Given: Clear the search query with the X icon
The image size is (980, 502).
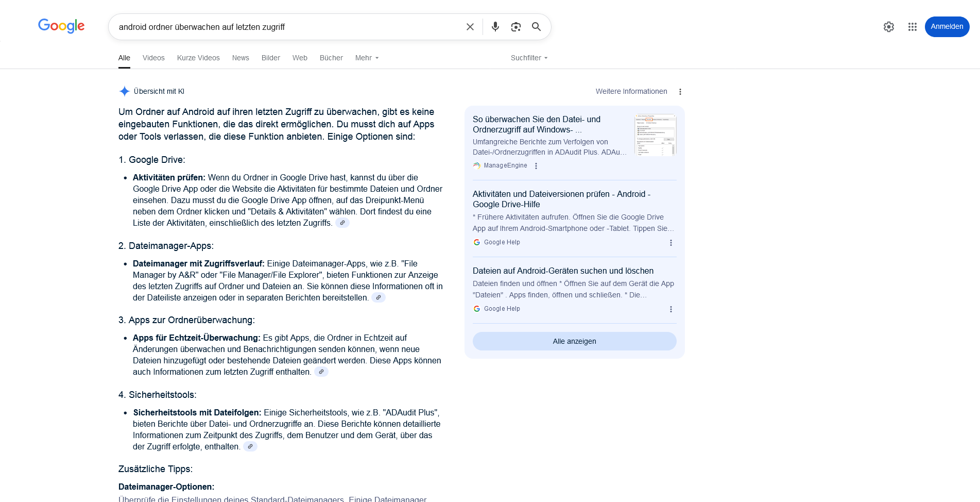Looking at the screenshot, I should (x=469, y=26).
